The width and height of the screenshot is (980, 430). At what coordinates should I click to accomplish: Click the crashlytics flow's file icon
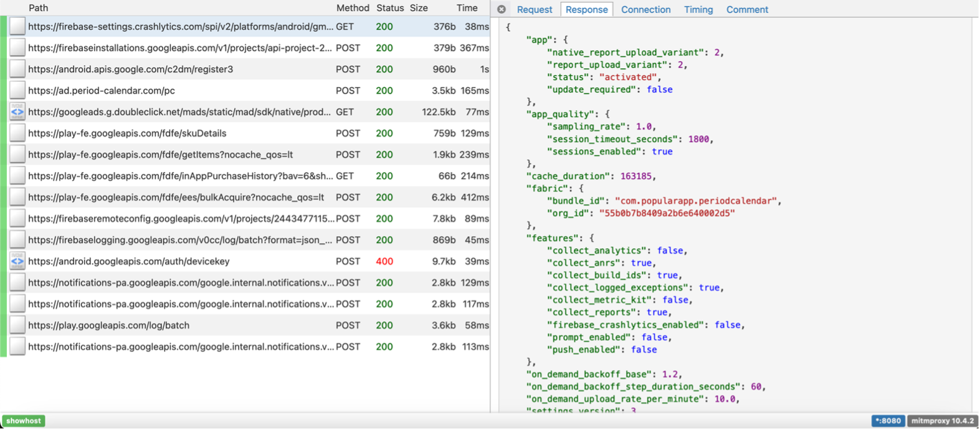(x=17, y=27)
